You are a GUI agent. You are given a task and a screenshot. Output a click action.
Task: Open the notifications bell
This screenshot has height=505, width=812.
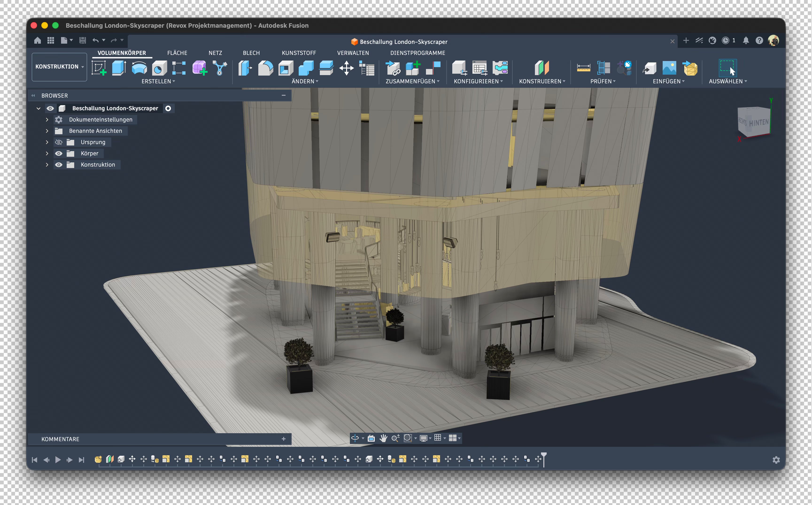[x=746, y=40]
